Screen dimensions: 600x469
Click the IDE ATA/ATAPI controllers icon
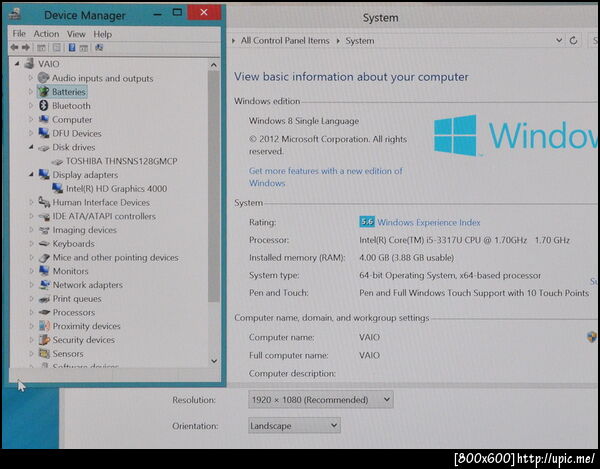click(x=44, y=217)
